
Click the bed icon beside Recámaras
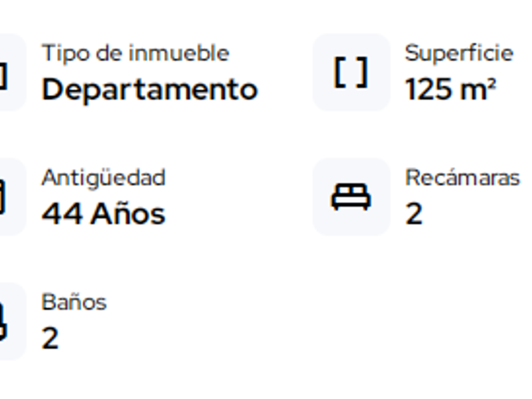point(351,197)
